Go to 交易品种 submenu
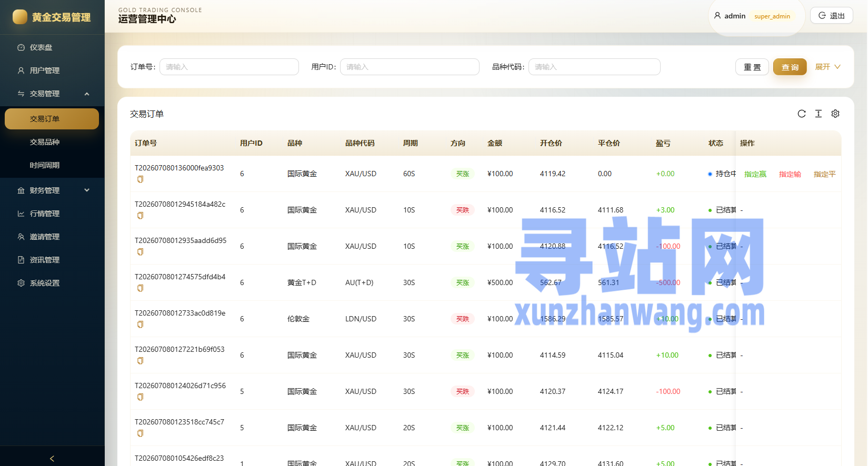The width and height of the screenshot is (868, 466). coord(52,142)
